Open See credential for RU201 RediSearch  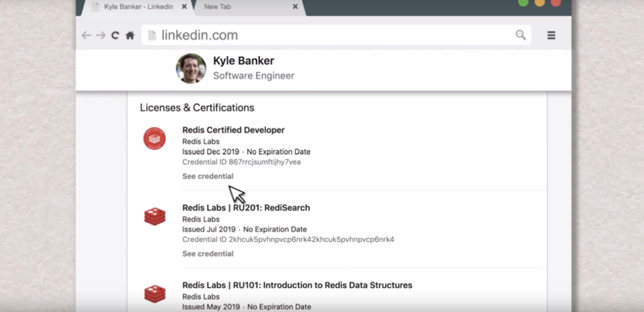click(208, 254)
